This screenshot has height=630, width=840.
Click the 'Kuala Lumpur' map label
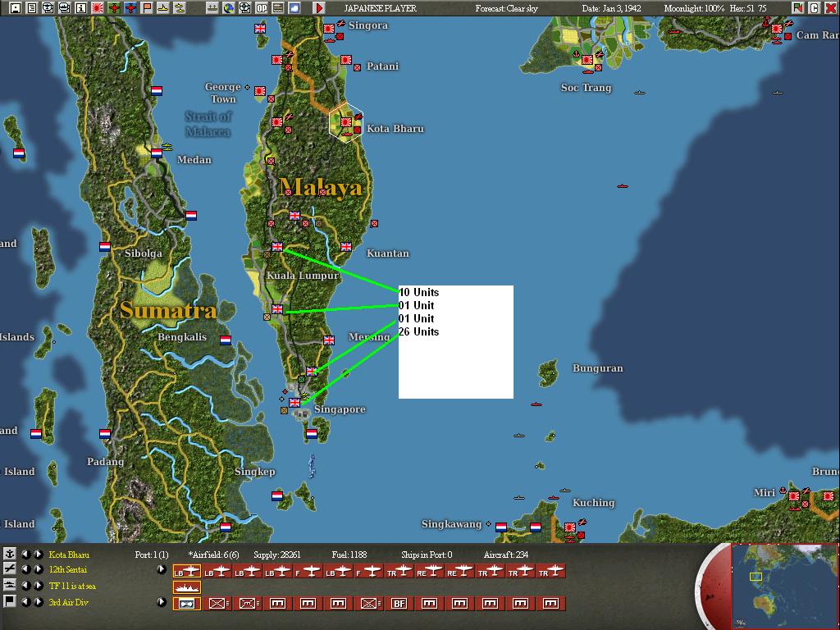(303, 276)
